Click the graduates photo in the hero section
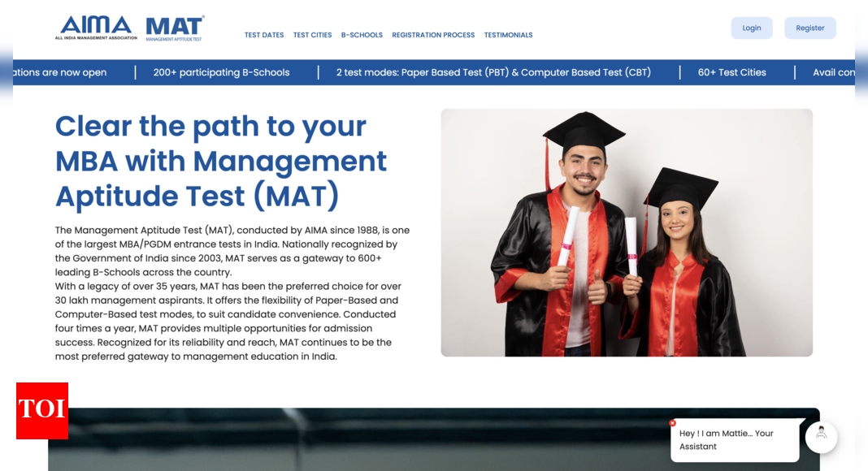 pyautogui.click(x=626, y=232)
